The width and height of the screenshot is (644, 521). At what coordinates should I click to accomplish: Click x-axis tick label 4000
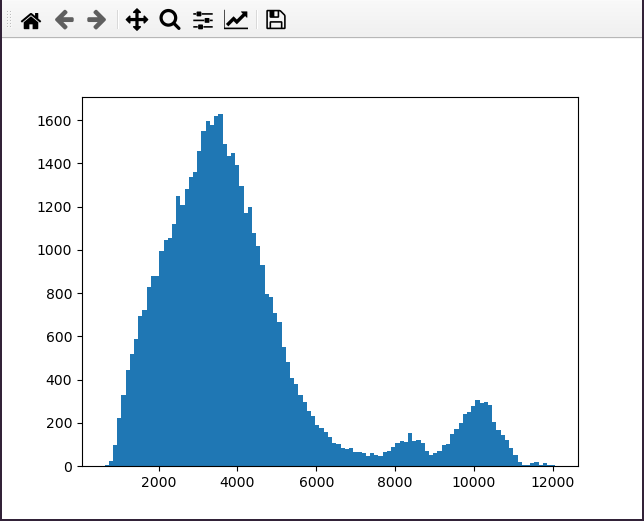click(237, 482)
